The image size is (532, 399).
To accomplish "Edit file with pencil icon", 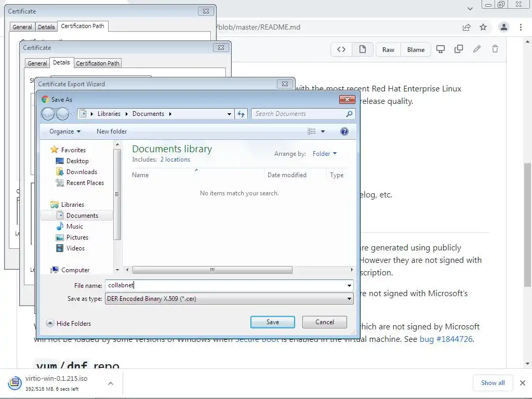I will (x=477, y=49).
